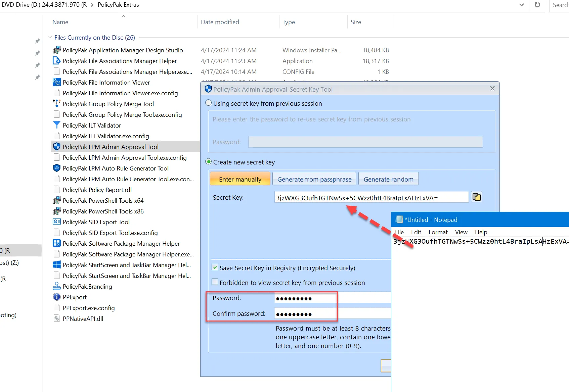Open PolicyPak Extras in the breadcrumb path
Viewport: 569px width, 392px height.
click(x=118, y=5)
